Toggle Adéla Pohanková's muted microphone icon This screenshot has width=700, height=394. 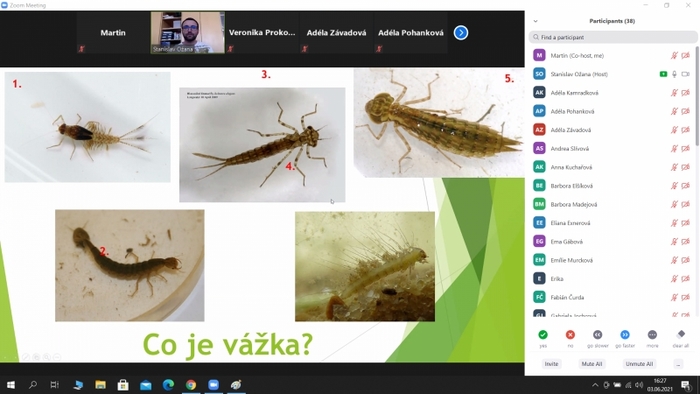(674, 112)
